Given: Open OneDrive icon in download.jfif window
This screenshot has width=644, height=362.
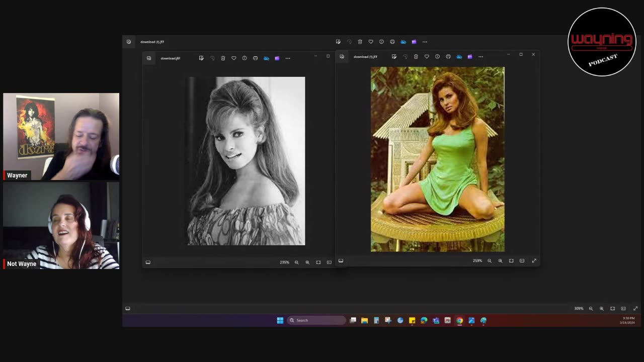Looking at the screenshot, I should 266,58.
